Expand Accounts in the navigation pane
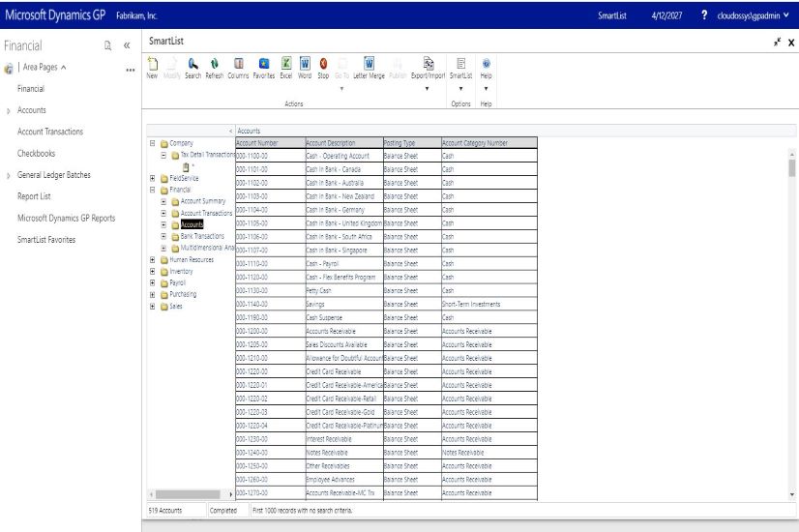 tap(8, 110)
